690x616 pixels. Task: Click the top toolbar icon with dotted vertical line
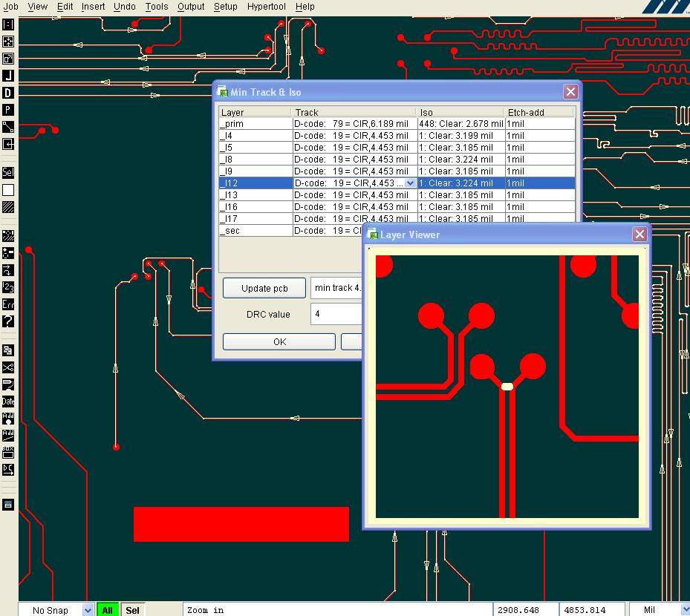8,24
